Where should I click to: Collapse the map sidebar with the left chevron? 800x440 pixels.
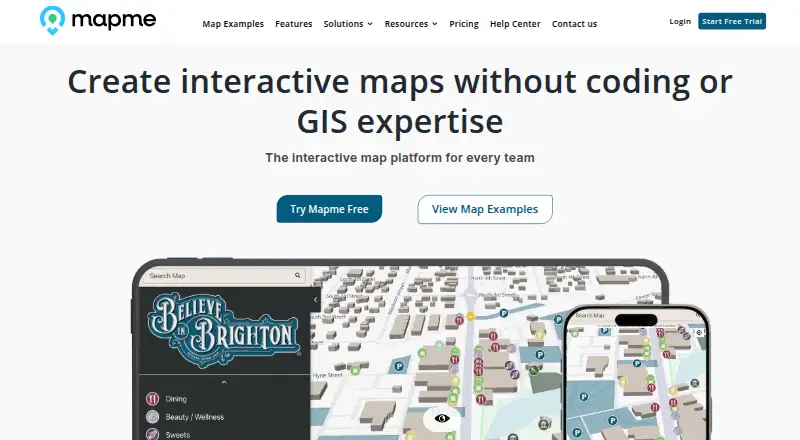(x=315, y=300)
